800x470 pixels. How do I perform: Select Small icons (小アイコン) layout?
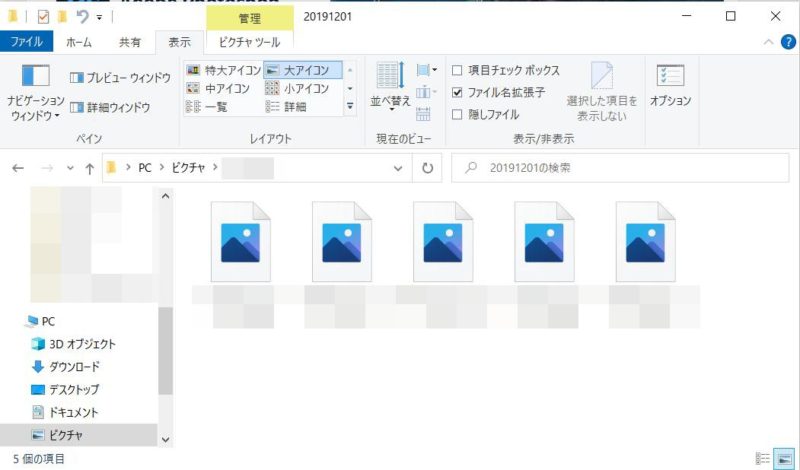click(297, 88)
